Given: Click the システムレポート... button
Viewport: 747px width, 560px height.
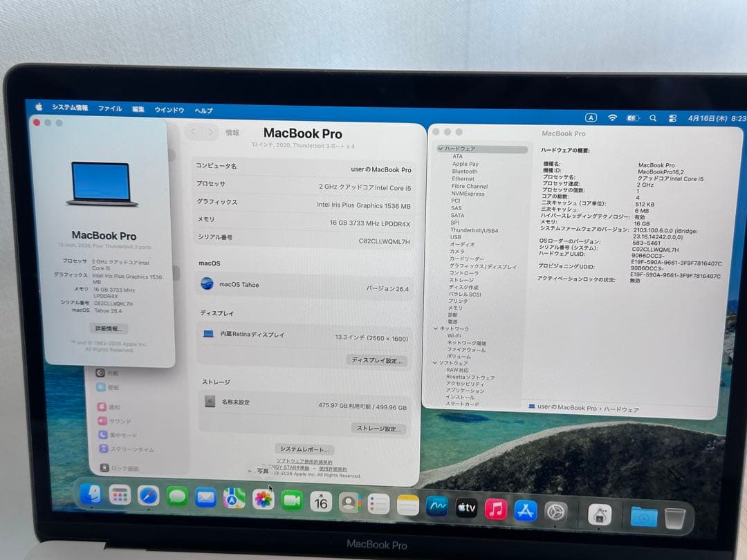Looking at the screenshot, I should tap(304, 449).
